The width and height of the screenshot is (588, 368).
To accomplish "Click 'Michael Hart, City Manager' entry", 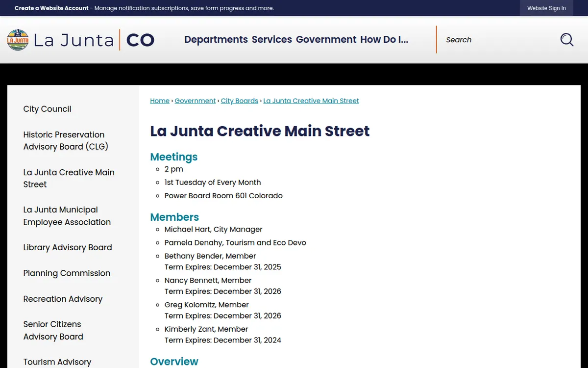I will (214, 230).
